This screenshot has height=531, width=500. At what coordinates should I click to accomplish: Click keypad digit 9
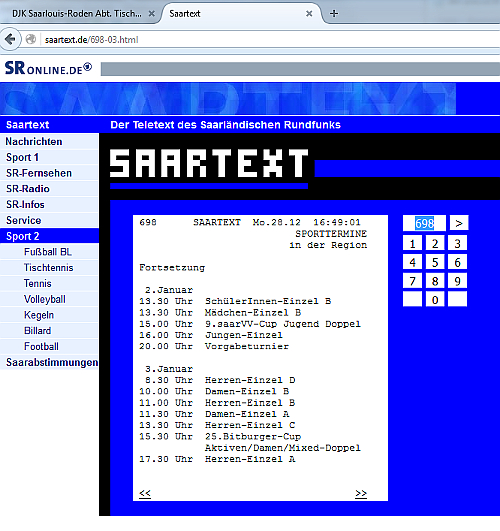pos(457,281)
